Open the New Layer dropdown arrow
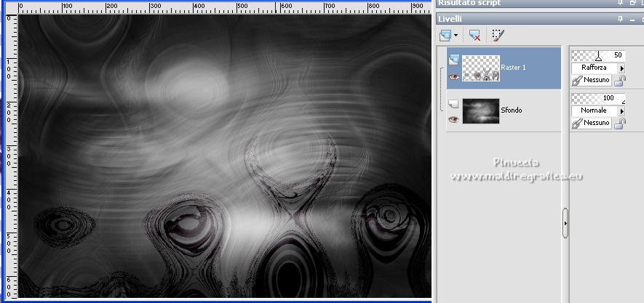 coord(456,36)
